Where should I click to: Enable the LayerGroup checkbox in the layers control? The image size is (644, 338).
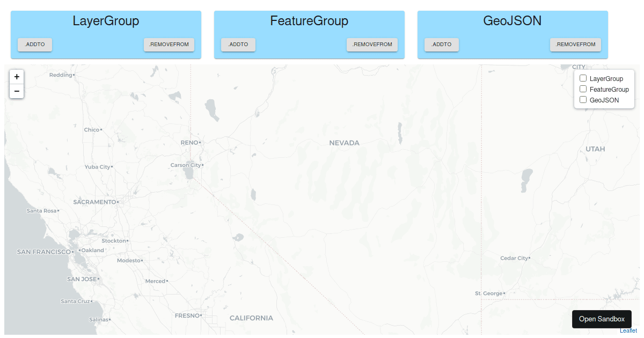coord(583,78)
